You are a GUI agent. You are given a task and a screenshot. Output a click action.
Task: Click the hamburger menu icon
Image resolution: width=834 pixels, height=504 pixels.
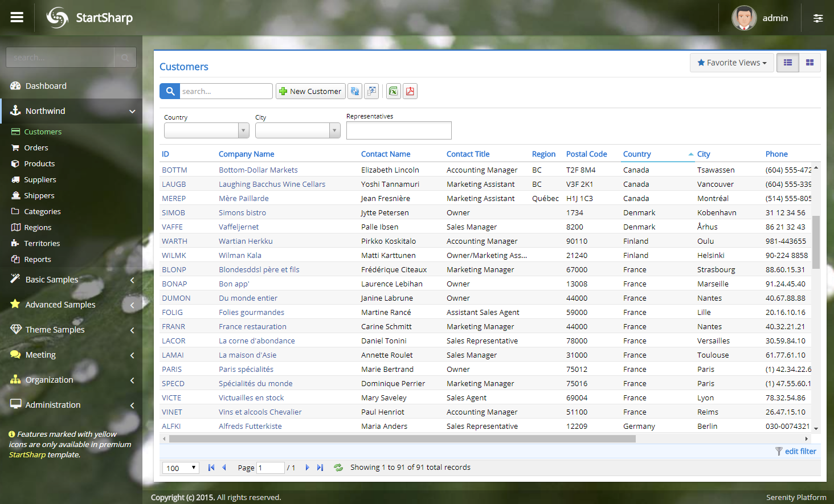(17, 18)
